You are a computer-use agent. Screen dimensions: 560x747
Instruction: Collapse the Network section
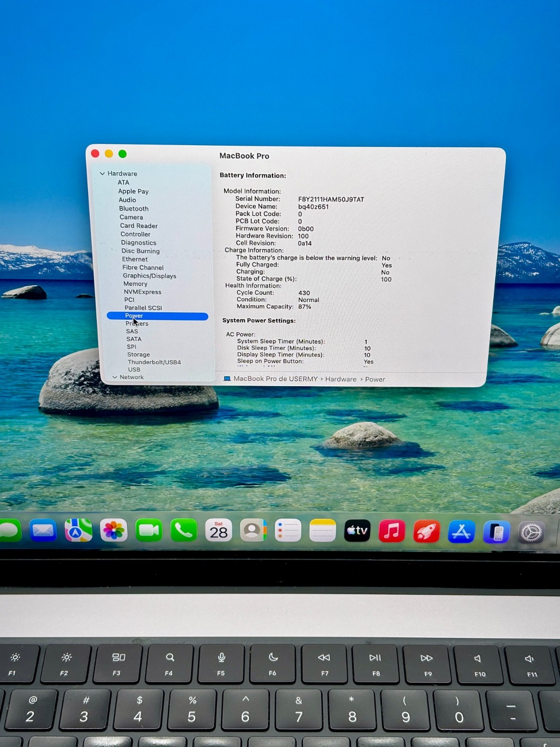click(x=115, y=377)
